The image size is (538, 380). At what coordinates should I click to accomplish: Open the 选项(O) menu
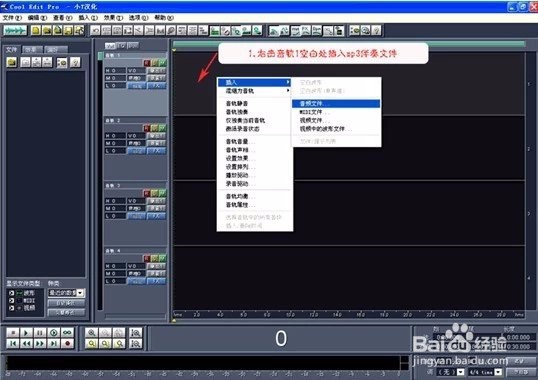click(139, 17)
